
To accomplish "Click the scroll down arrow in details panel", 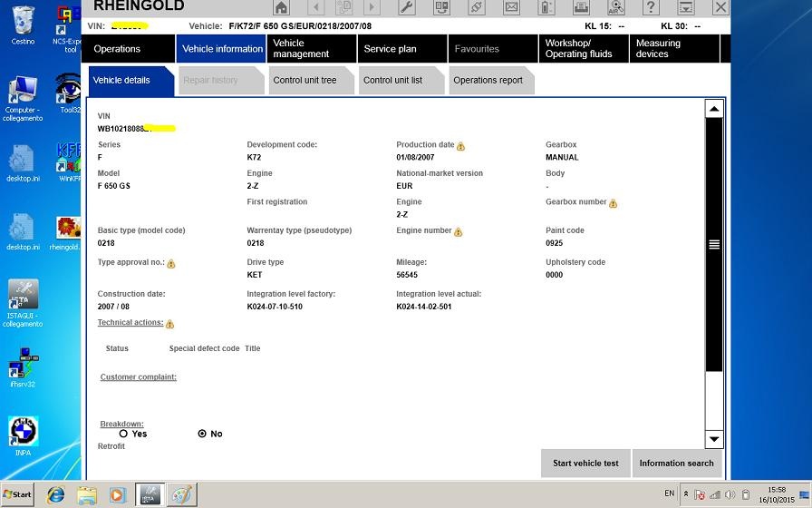I will coord(714,439).
